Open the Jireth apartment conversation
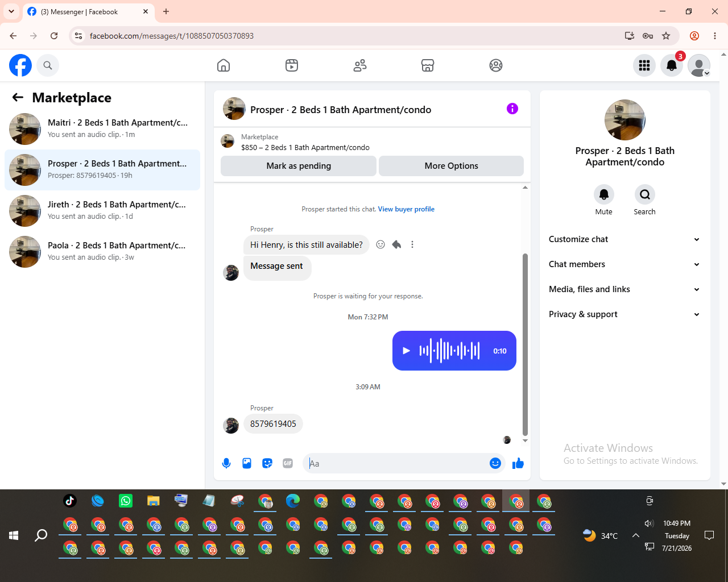 [x=102, y=211]
